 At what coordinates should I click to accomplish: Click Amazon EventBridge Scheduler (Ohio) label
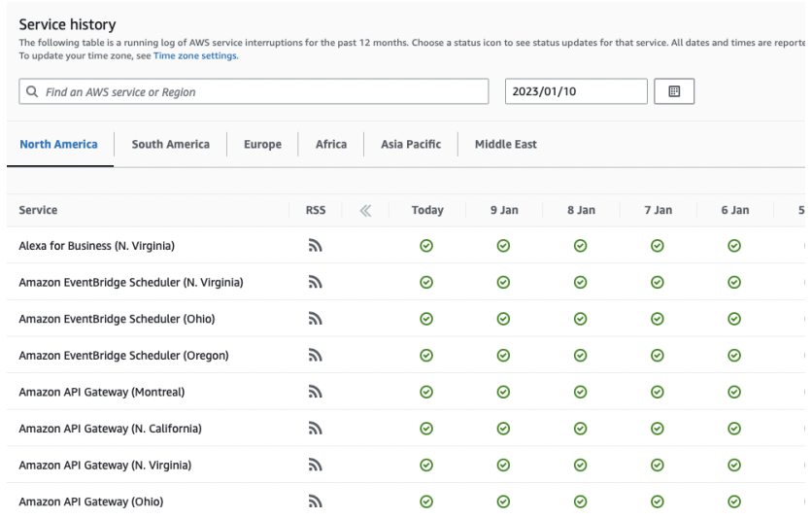(x=117, y=319)
